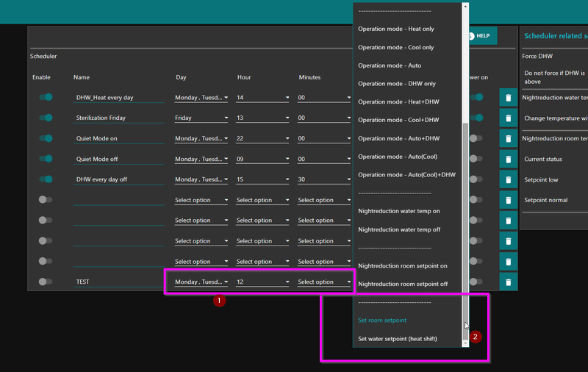Select Set room setpoint option
This screenshot has height=372, width=588.
click(382, 321)
